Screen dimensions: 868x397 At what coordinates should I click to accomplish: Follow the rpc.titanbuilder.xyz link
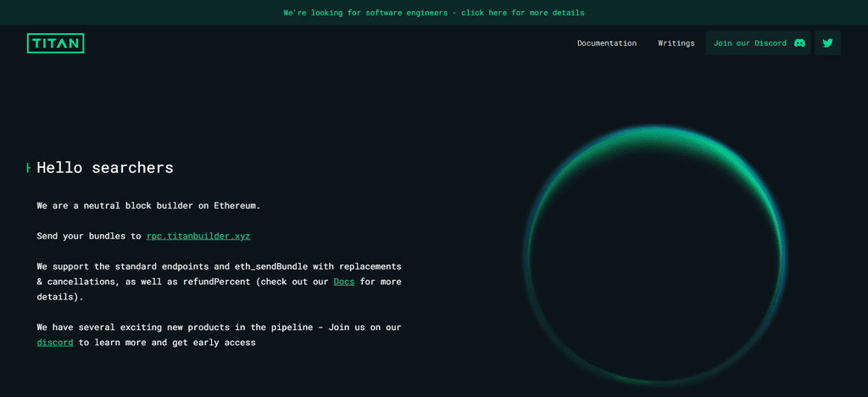coord(198,236)
